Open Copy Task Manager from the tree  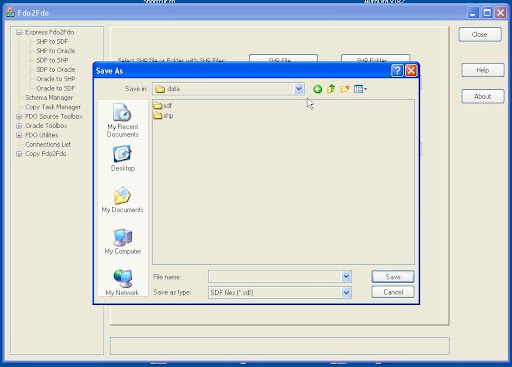pos(53,107)
